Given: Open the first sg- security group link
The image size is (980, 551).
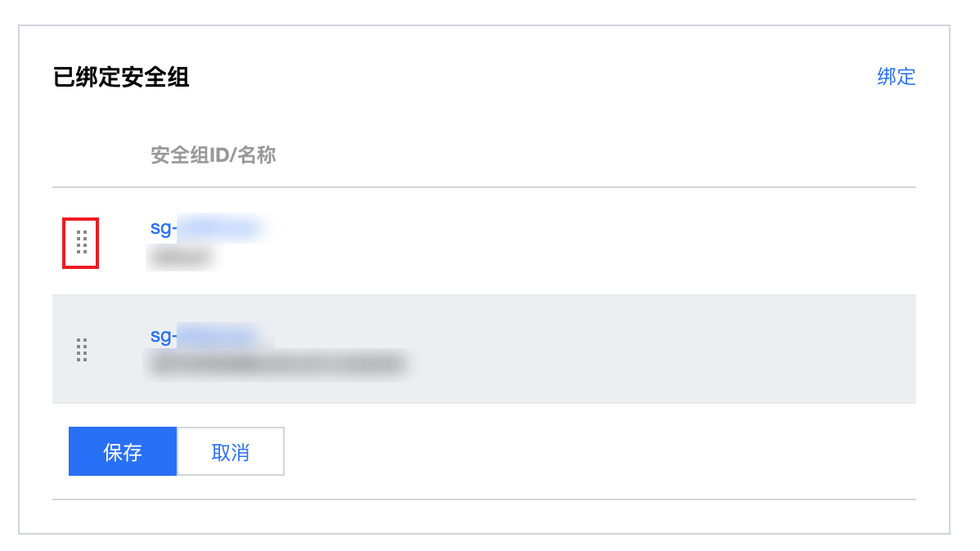Looking at the screenshot, I should [206, 228].
